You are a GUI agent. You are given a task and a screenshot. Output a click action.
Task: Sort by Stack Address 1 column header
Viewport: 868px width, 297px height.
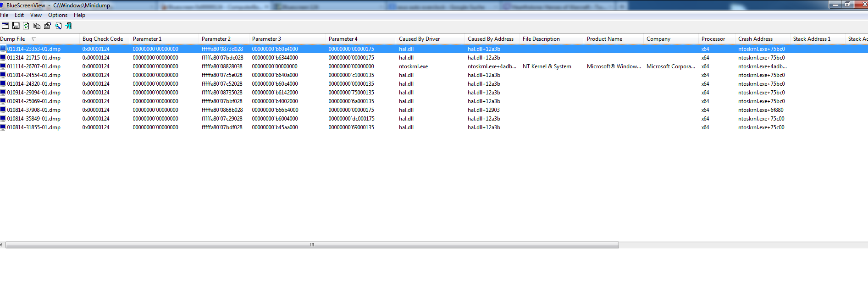click(818, 39)
